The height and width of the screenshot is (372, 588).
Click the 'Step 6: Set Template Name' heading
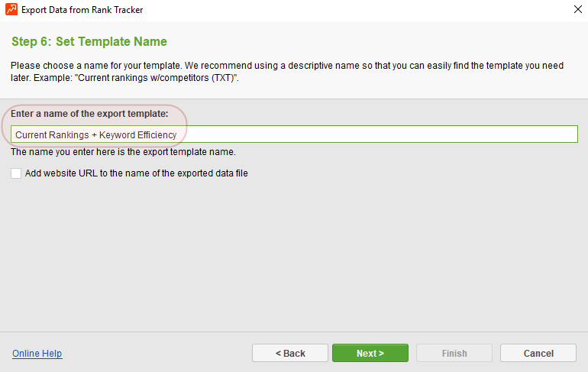[x=89, y=41]
